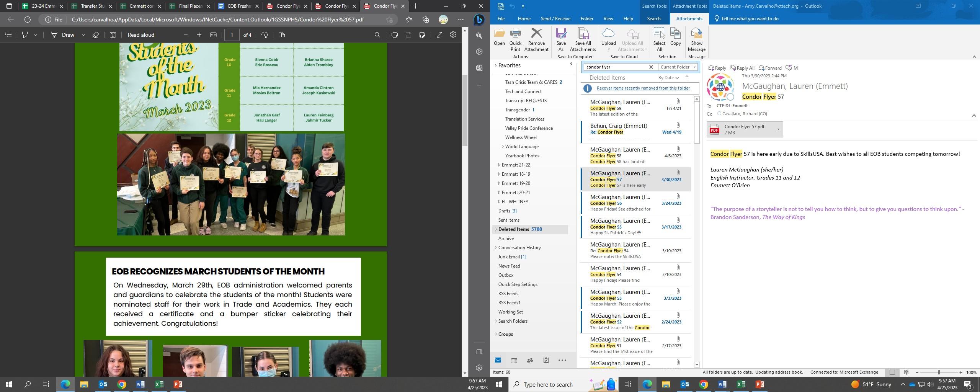Screen dimensions: 980x392
Task: Toggle reverse sort order arrow in message list
Action: (687, 78)
